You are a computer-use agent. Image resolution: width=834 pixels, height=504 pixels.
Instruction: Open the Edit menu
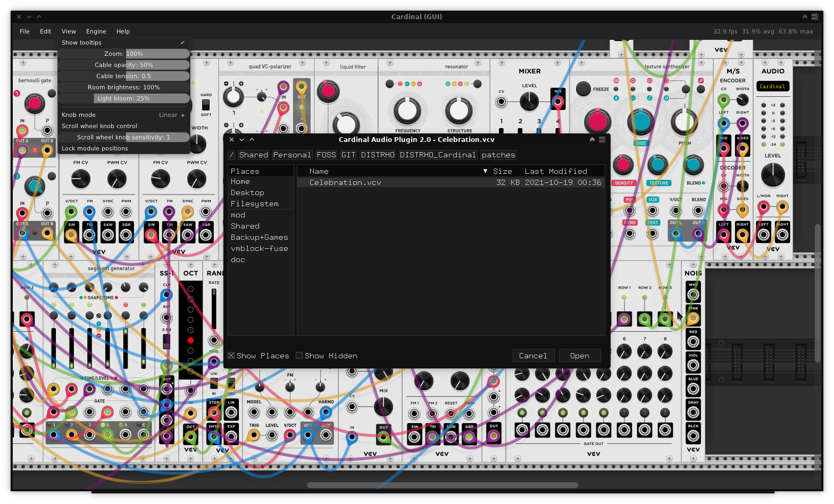point(46,31)
